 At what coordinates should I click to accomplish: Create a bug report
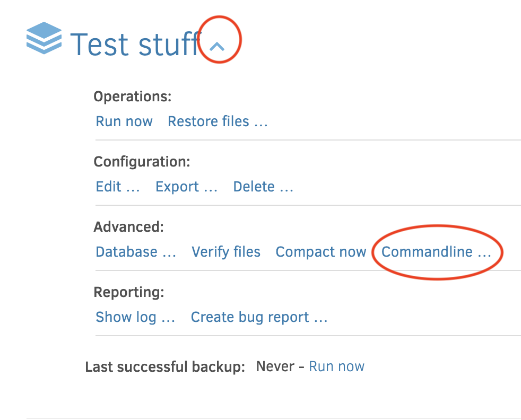(x=258, y=317)
